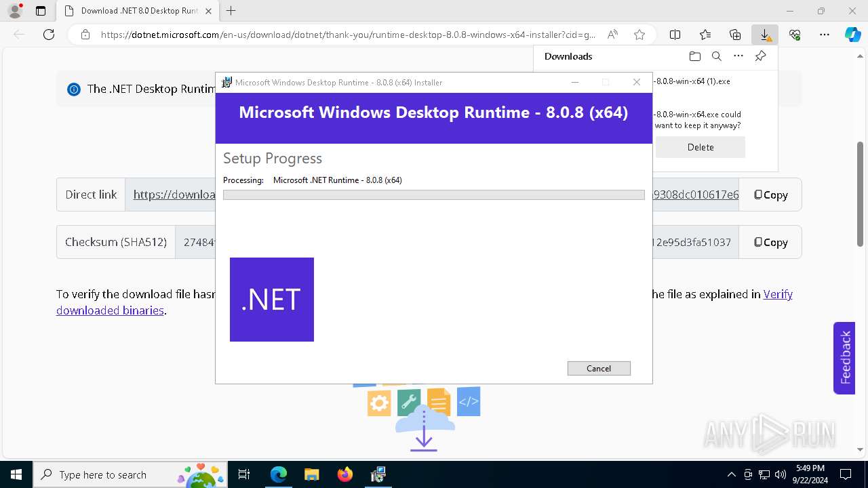This screenshot has width=868, height=488.
Task: Toggle the split screen icon
Action: 675,35
